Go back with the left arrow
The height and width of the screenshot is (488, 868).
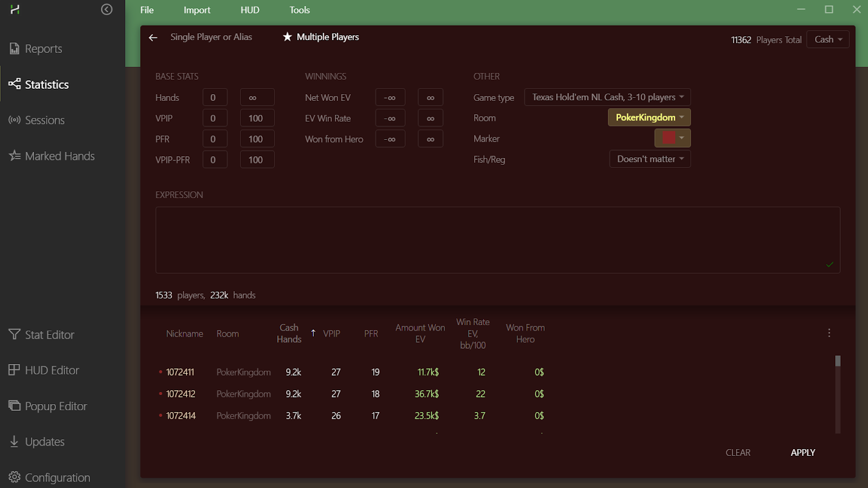tap(153, 38)
